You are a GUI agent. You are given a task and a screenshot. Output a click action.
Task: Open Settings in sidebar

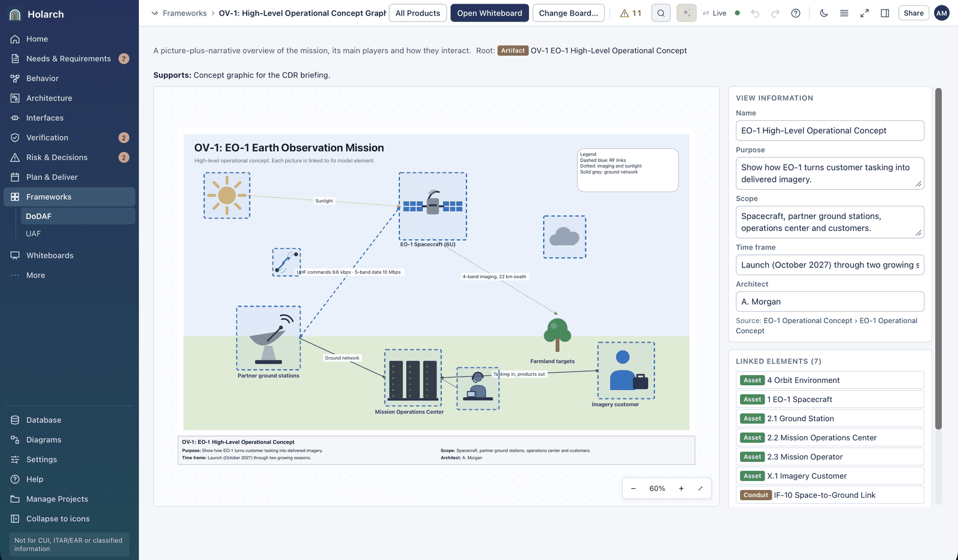tap(69, 459)
